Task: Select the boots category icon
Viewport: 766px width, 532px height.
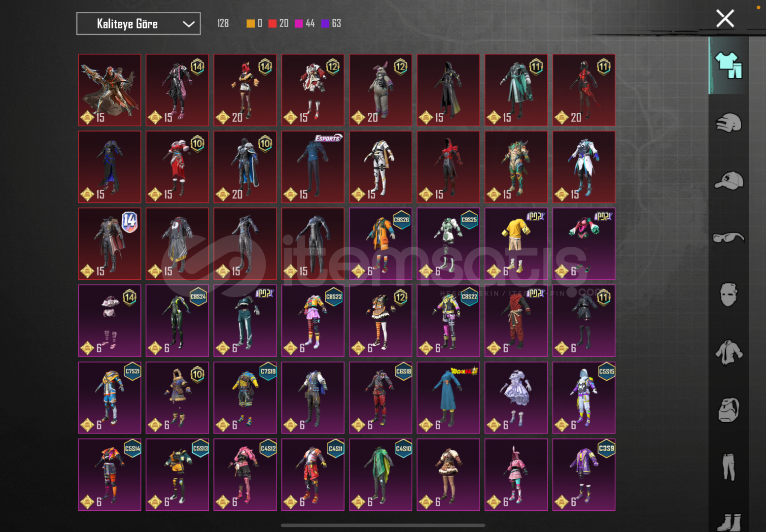Action: (x=730, y=522)
